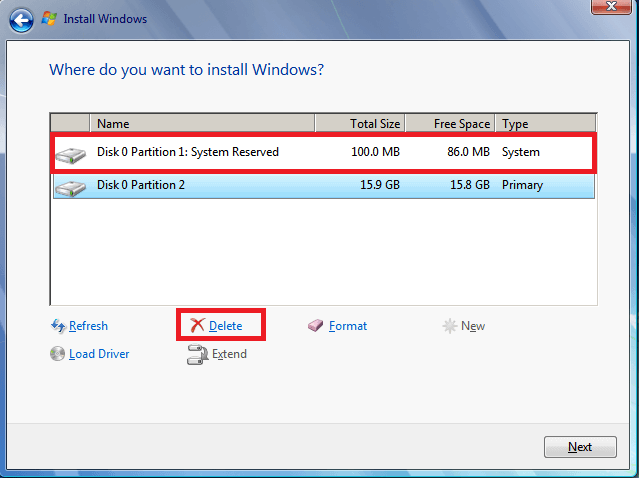
Task: Click the Load Driver disc icon
Action: click(x=57, y=354)
